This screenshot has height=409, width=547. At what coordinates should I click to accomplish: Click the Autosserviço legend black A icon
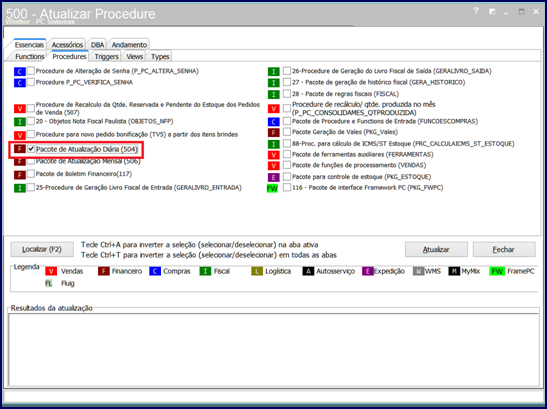(308, 271)
